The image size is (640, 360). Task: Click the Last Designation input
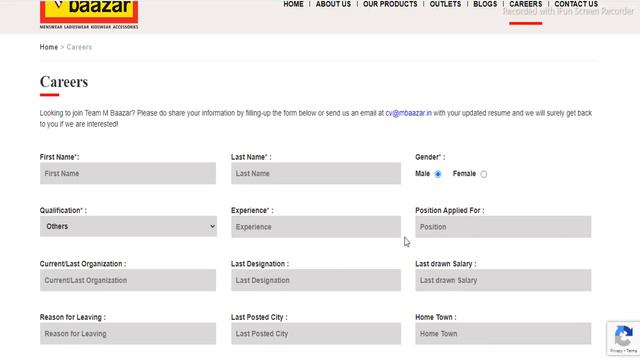pos(316,280)
